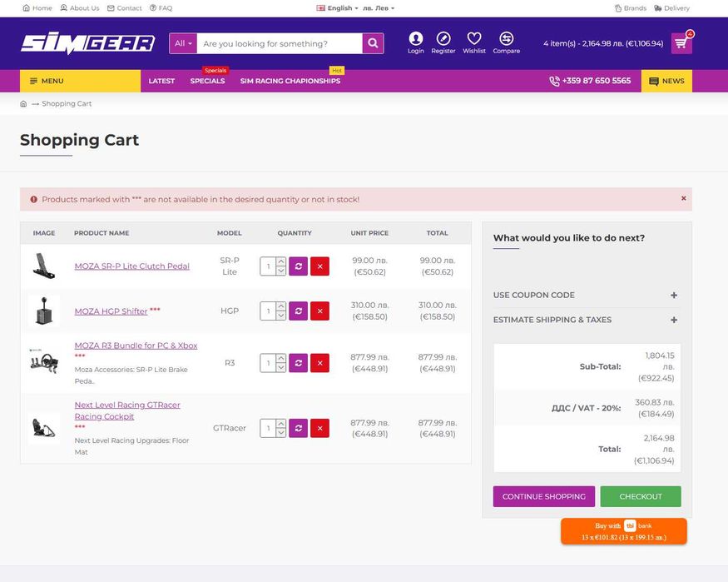The height and width of the screenshot is (582, 728).
Task: Open the All categories search dropdown
Action: click(x=183, y=43)
